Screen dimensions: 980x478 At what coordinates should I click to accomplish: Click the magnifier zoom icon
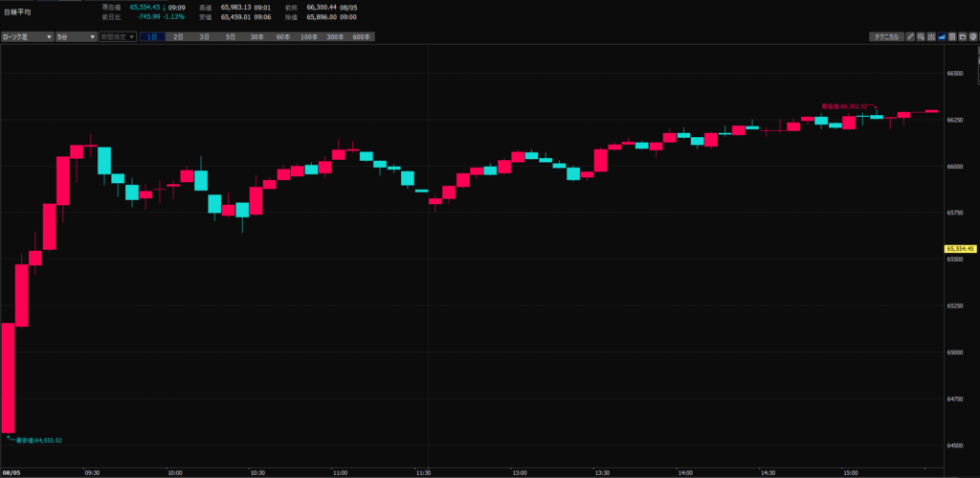tap(921, 37)
